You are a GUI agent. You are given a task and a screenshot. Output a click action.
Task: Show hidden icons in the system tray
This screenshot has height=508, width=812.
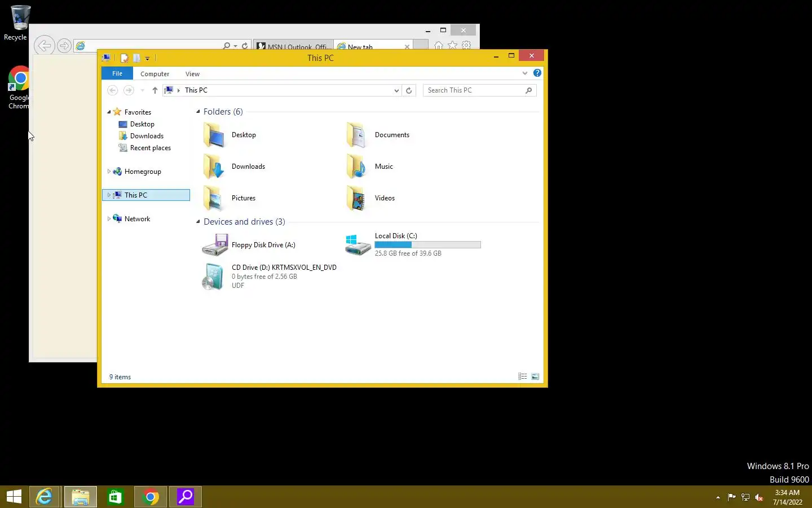(x=718, y=497)
